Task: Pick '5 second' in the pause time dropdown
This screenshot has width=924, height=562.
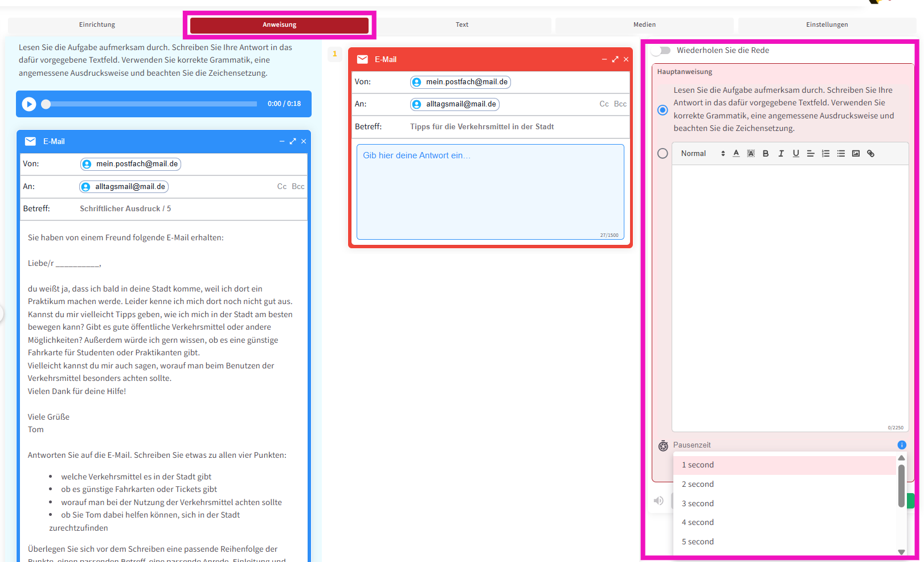Action: (698, 542)
